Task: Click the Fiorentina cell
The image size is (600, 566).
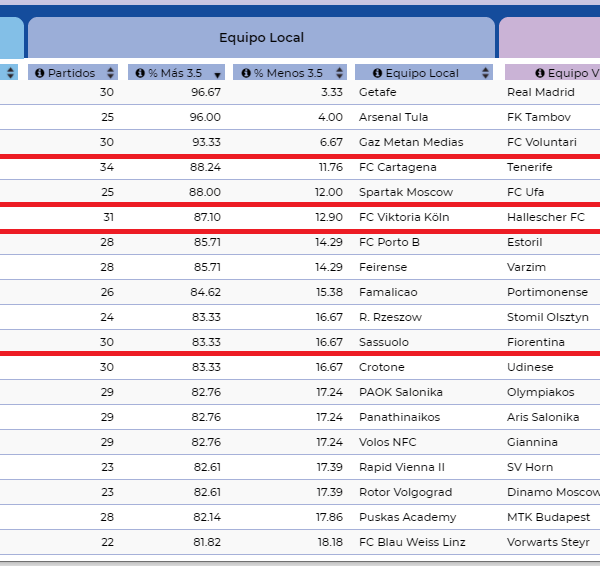Action: pyautogui.click(x=536, y=342)
